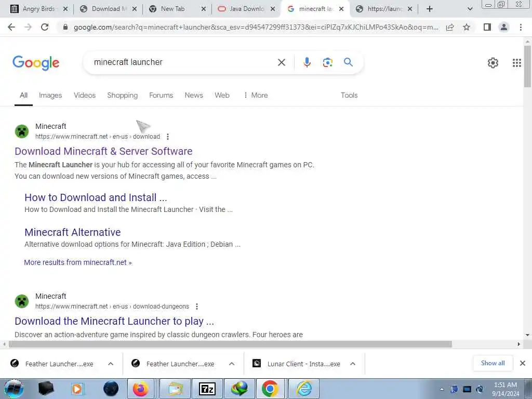Open Chrome's three-dot menu
The height and width of the screenshot is (399, 532).
[x=521, y=27]
